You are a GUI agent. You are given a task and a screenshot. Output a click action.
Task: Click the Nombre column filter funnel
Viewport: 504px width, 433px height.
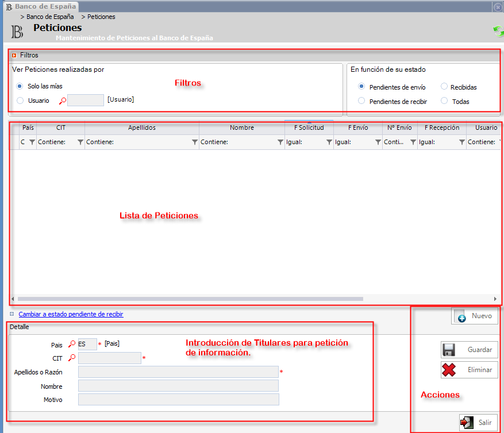click(x=280, y=142)
